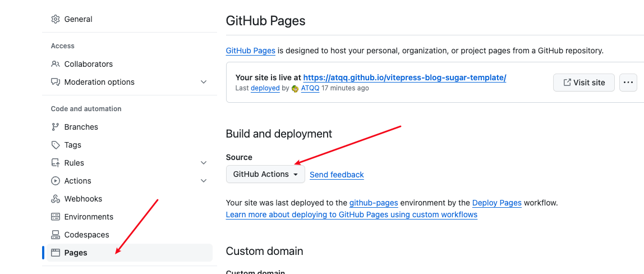
Task: Expand the Actions section chevron
Action: (x=204, y=181)
